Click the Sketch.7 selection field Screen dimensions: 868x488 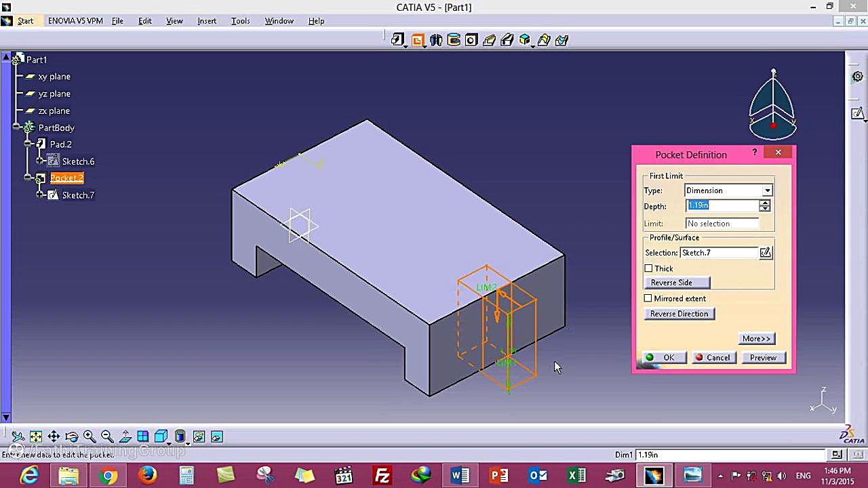click(x=719, y=253)
